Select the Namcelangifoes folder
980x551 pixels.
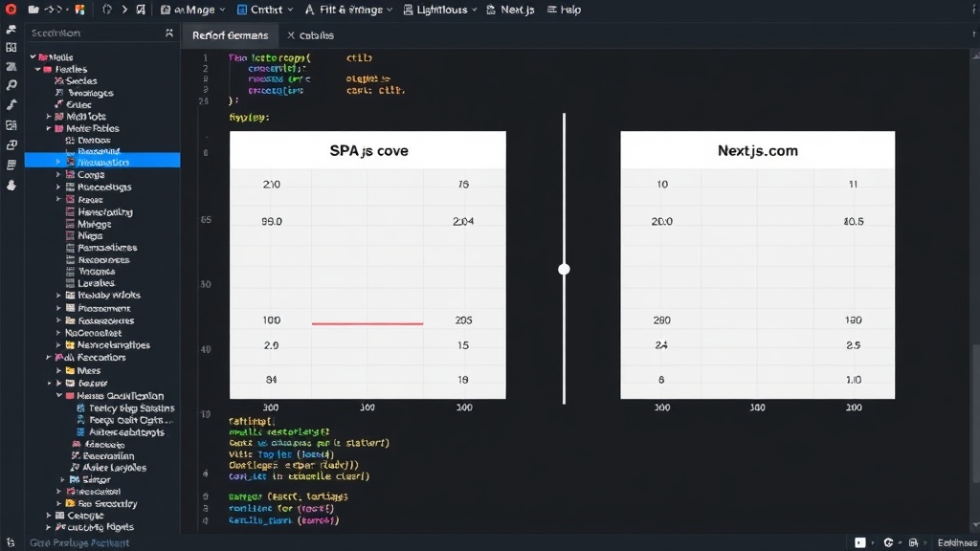pyautogui.click(x=108, y=344)
